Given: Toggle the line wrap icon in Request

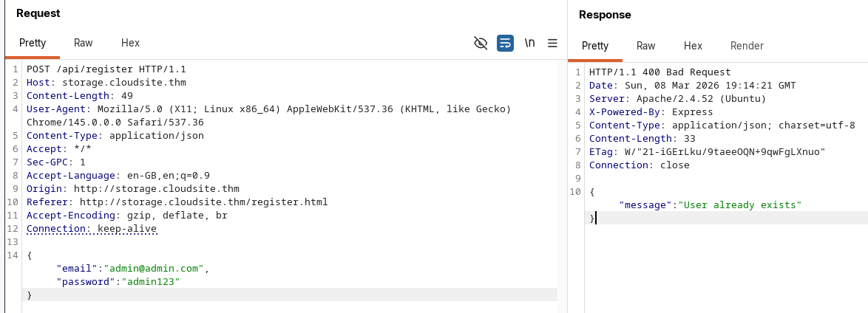Looking at the screenshot, I should click(505, 44).
